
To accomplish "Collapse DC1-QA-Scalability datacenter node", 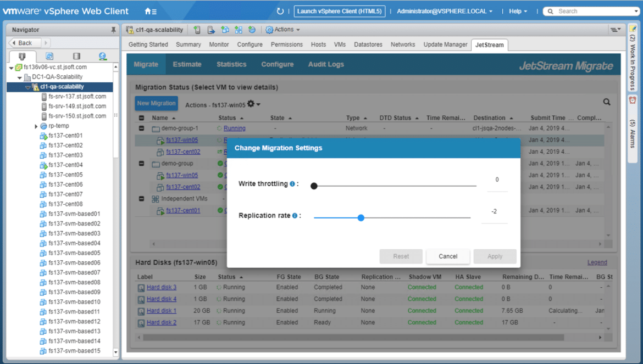I will pos(19,77).
